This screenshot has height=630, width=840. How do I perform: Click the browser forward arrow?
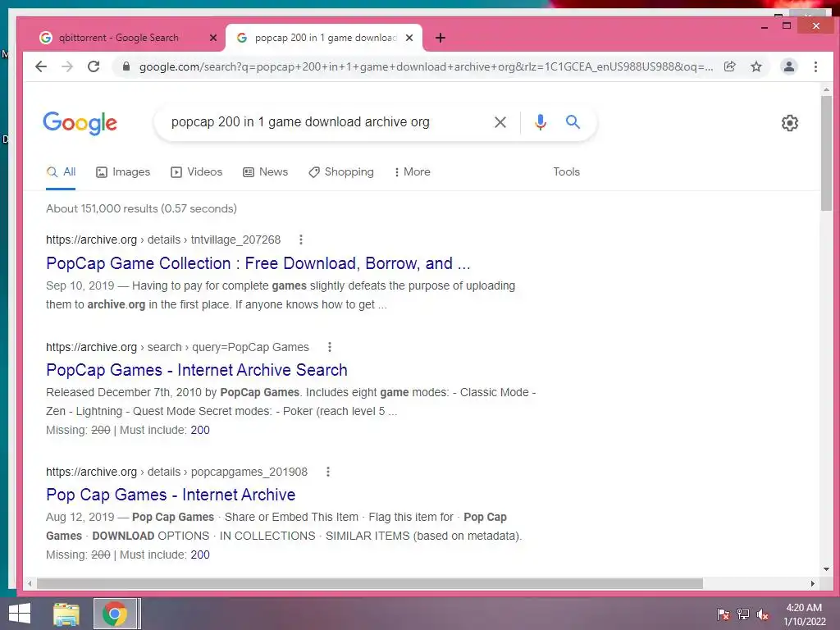pyautogui.click(x=67, y=66)
